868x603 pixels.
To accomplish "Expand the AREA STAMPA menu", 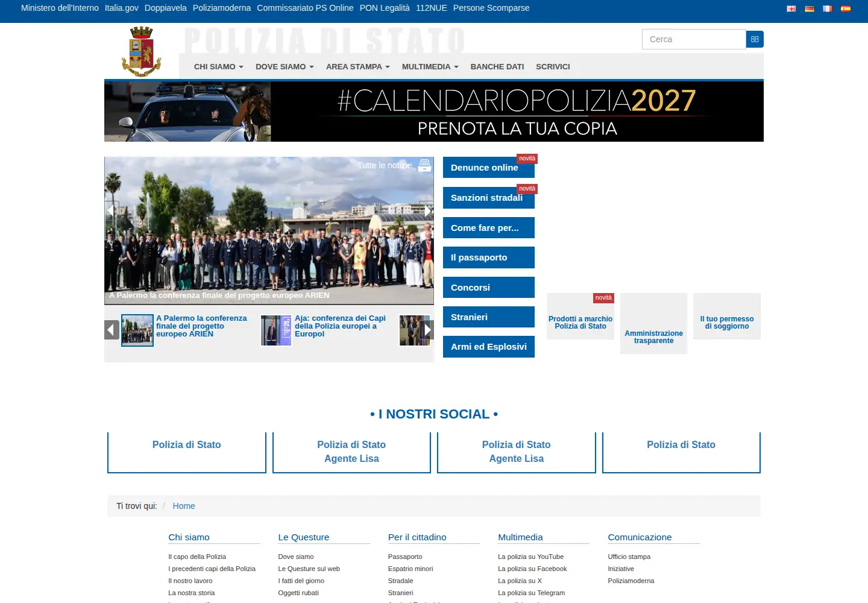I will (357, 67).
